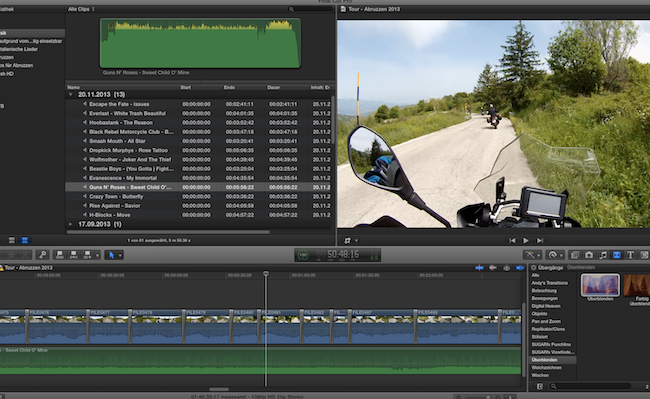650x399 pixels.
Task: Play the viewer video
Action: (526, 240)
